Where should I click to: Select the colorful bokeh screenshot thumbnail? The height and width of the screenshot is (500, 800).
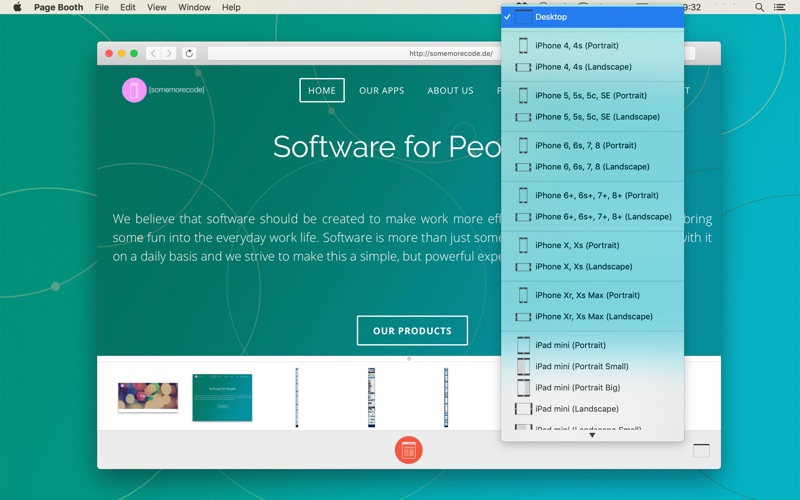click(148, 397)
